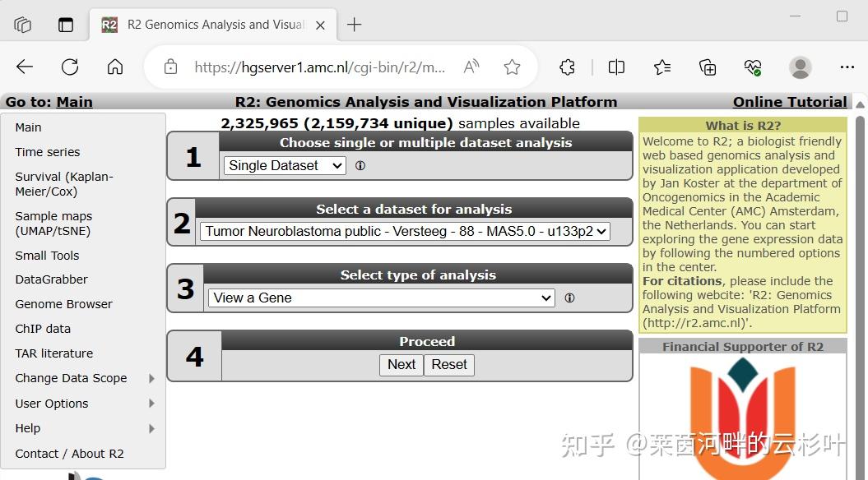This screenshot has width=868, height=480.
Task: Expand the Change Data Scope submenu
Action: coord(71,378)
